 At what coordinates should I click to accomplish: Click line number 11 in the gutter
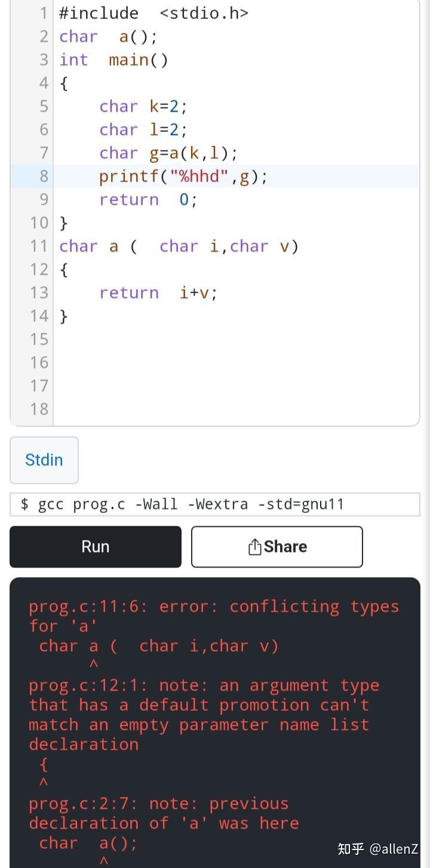click(x=39, y=246)
